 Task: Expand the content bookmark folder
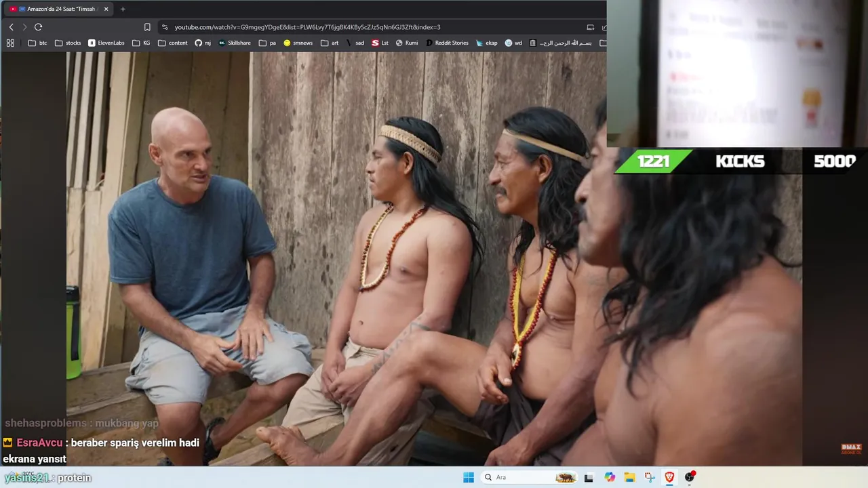coord(172,43)
